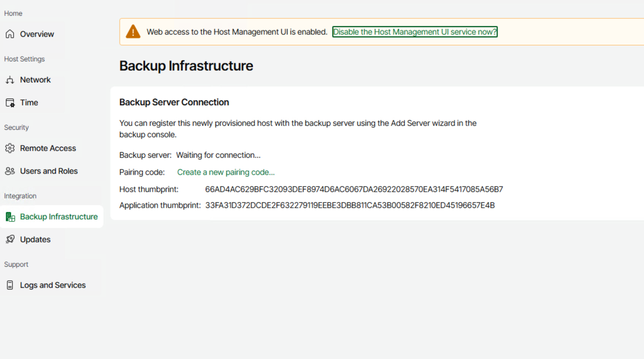Select the Updates menu label
Screen dimensions: 644x359
coord(35,240)
